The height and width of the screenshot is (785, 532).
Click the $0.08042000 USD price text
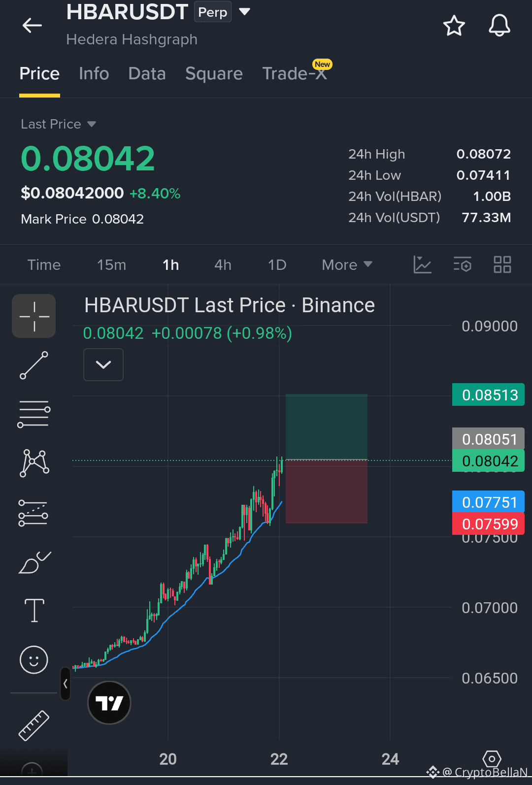pos(72,193)
